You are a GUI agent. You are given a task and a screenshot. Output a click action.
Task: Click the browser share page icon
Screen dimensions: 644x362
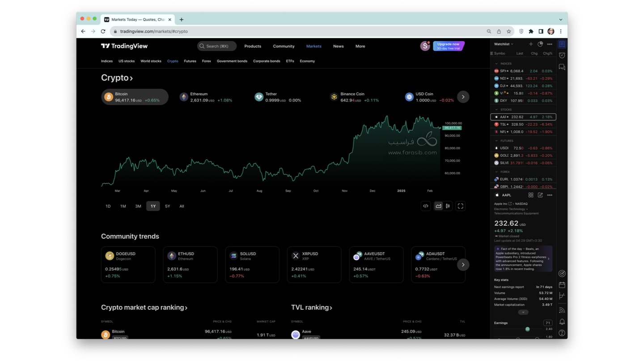499,31
